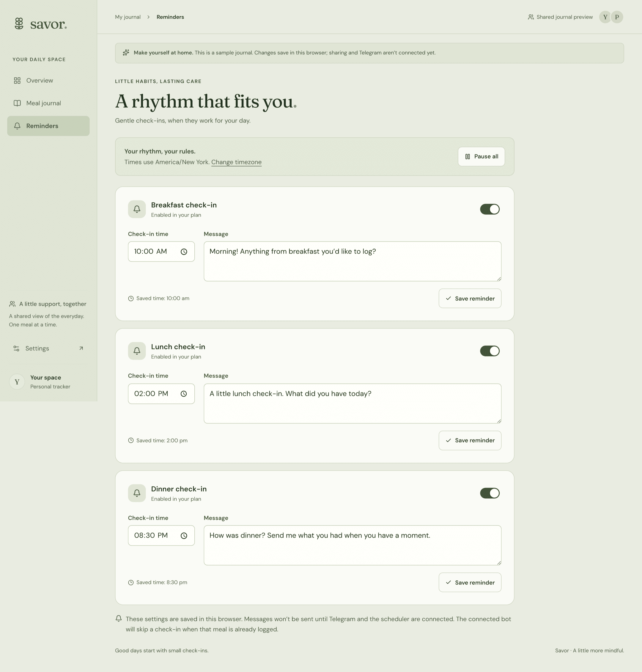
Task: Open Settings from the sidebar
Action: [x=48, y=348]
